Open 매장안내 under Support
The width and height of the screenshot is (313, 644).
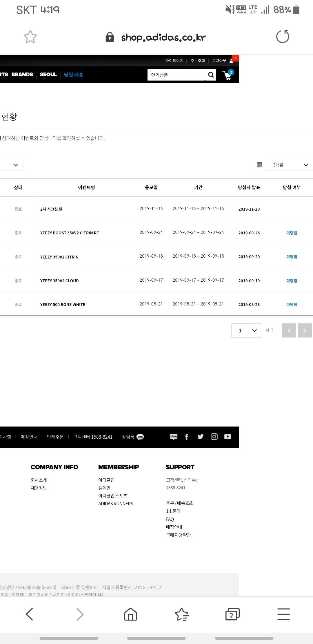tap(174, 527)
